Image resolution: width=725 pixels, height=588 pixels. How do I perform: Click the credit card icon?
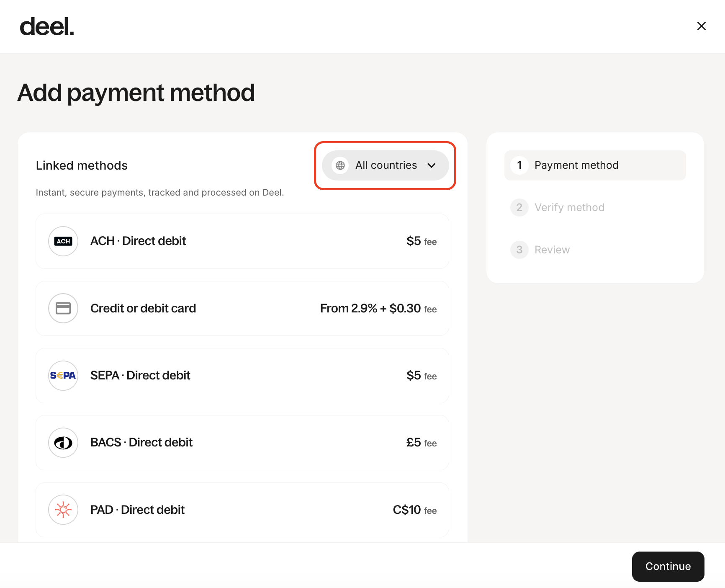63,308
